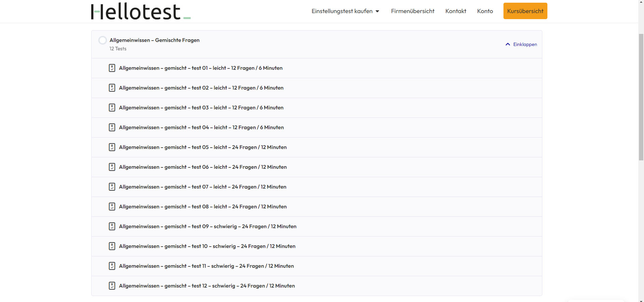Click quiz icon beside test 03 row
Image resolution: width=644 pixels, height=302 pixels.
pyautogui.click(x=112, y=108)
